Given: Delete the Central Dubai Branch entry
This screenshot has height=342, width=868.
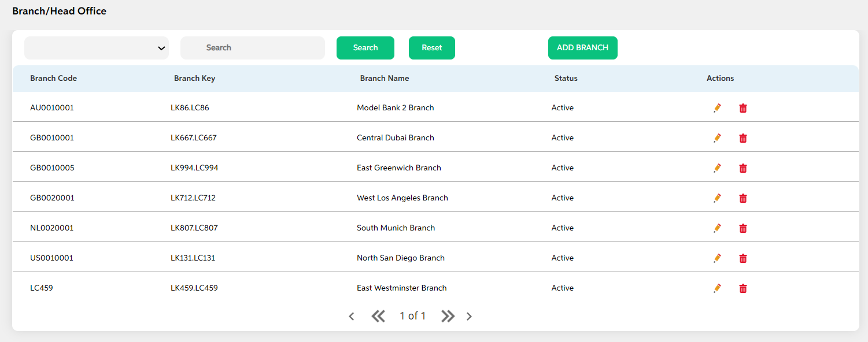Looking at the screenshot, I should [x=743, y=138].
